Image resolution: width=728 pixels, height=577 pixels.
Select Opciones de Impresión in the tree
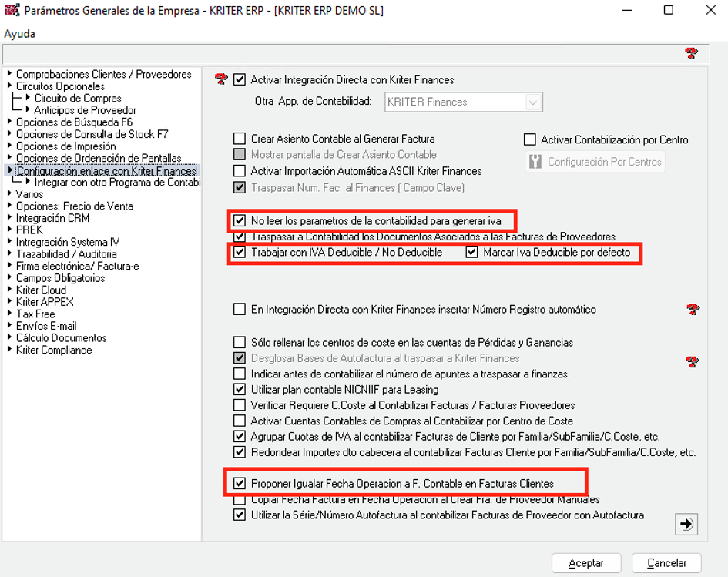[66, 146]
